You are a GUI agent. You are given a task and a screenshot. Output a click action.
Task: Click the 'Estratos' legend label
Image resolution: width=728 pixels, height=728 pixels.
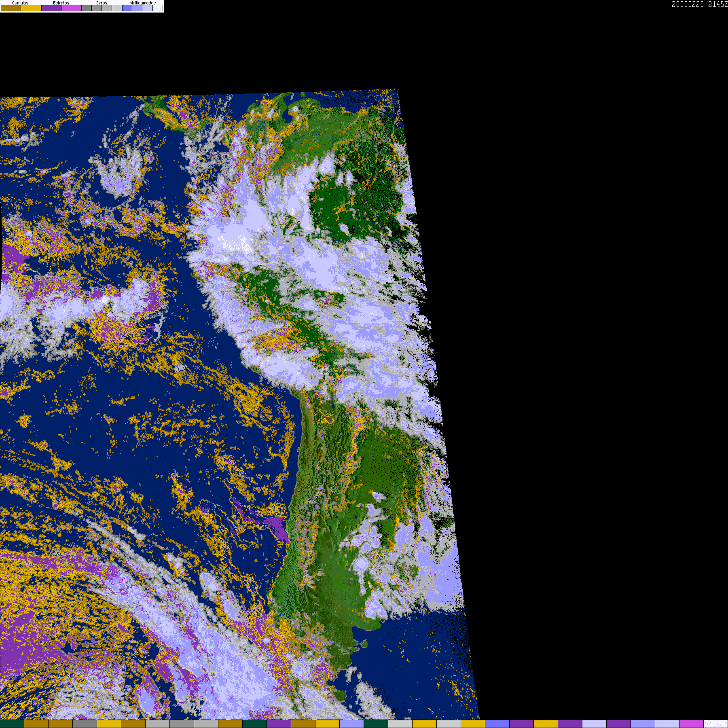tap(61, 3)
